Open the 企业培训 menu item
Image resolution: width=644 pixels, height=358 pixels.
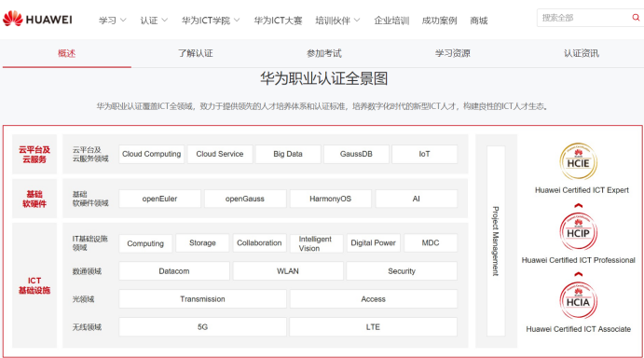click(391, 21)
